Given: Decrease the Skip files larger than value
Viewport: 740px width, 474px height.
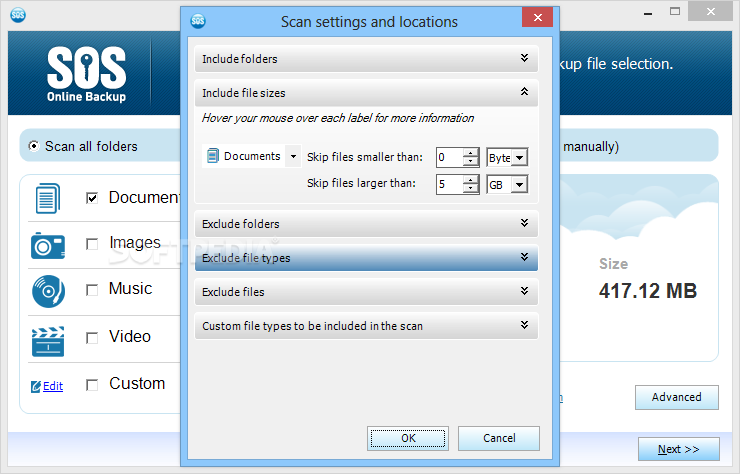Looking at the screenshot, I should point(471,189).
